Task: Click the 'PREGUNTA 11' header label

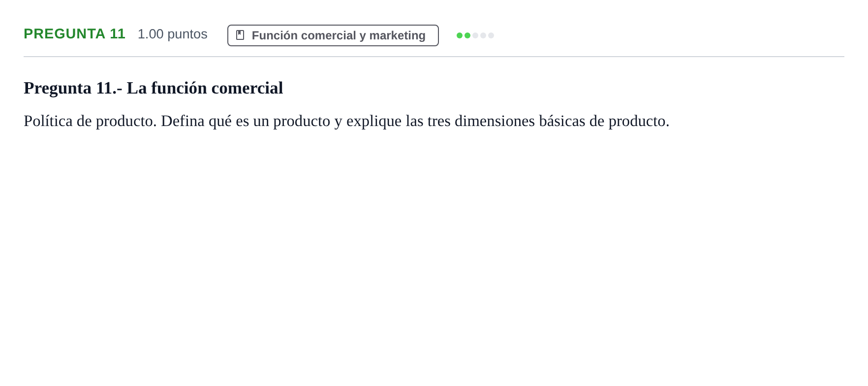Action: click(74, 34)
